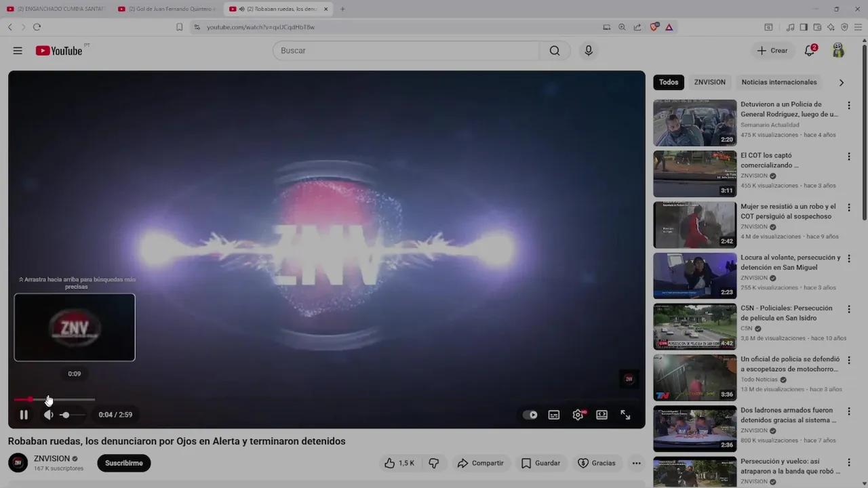Open options for 'Locura al volante' video
This screenshot has width=868, height=488.
(x=848, y=258)
